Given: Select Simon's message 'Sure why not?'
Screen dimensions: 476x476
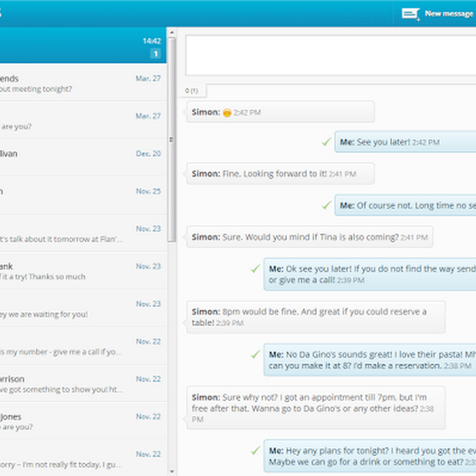Looking at the screenshot, I should tap(316, 408).
